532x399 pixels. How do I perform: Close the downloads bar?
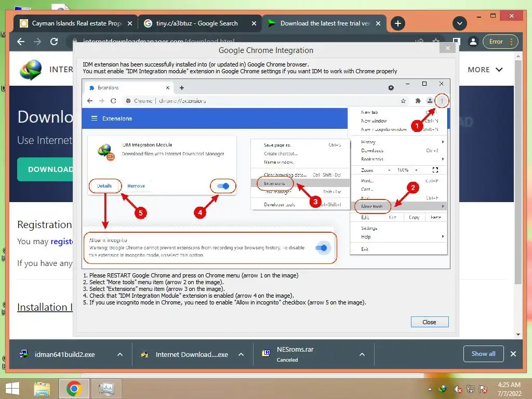(513, 354)
